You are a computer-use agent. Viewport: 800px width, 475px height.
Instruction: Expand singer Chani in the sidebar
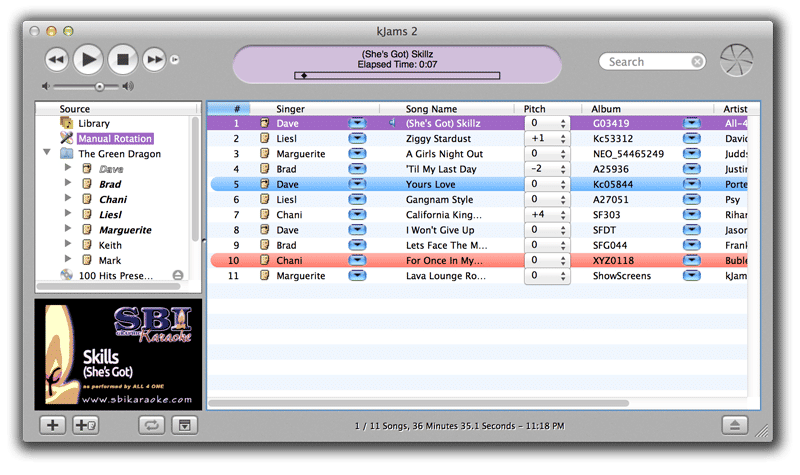pos(67,198)
